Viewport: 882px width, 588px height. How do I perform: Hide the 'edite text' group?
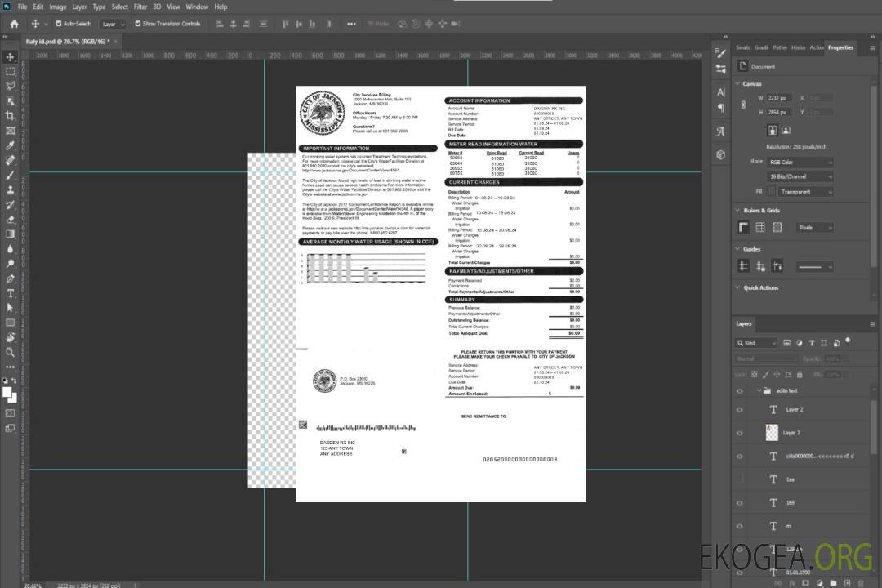740,391
